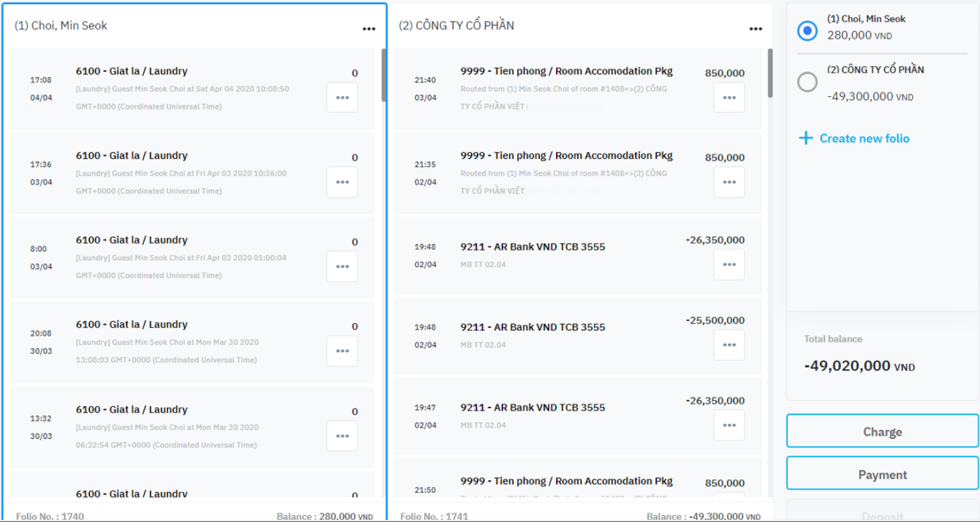Open options menu for CÔNG TY CỔ PHẦN folio
The width and height of the screenshot is (980, 522).
point(755,29)
